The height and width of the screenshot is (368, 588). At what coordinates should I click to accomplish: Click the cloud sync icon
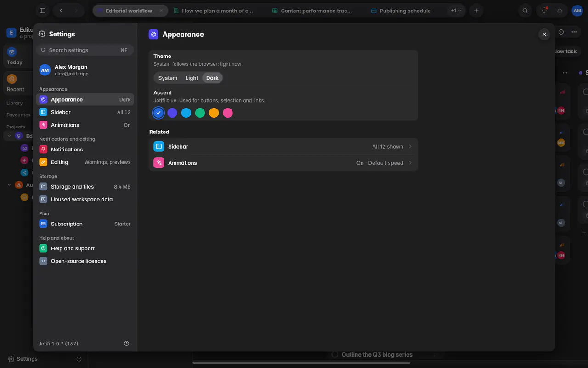[x=560, y=11]
